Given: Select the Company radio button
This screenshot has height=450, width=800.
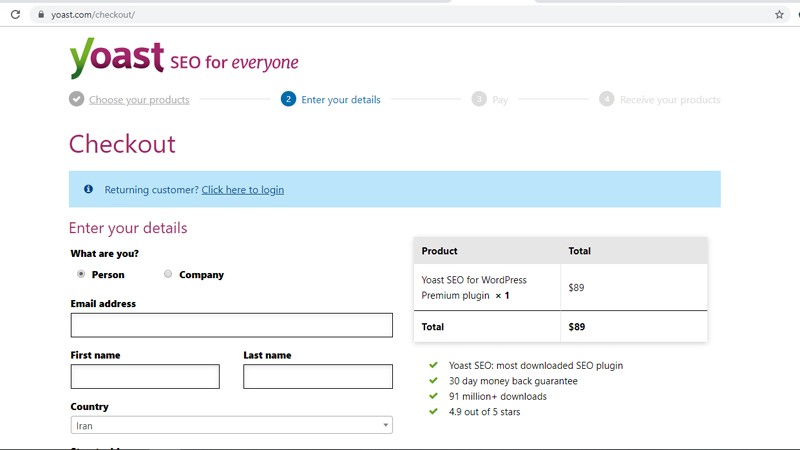Looking at the screenshot, I should click(168, 274).
